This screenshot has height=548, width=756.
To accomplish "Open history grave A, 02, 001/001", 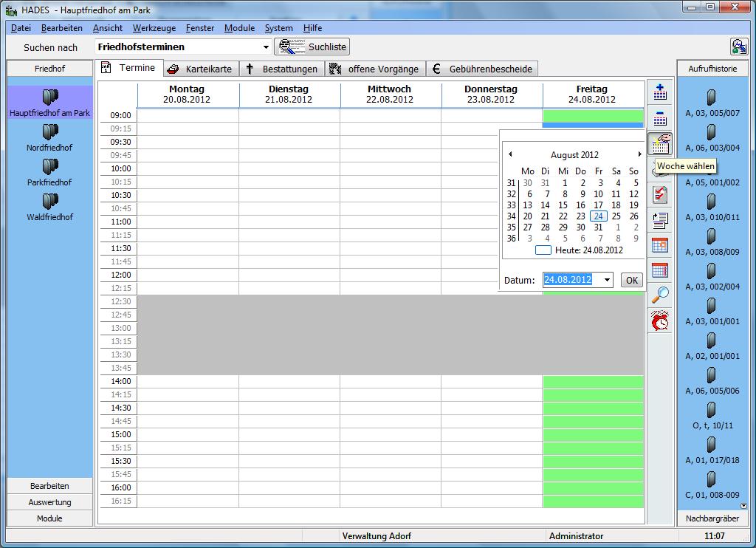I will coord(712,346).
